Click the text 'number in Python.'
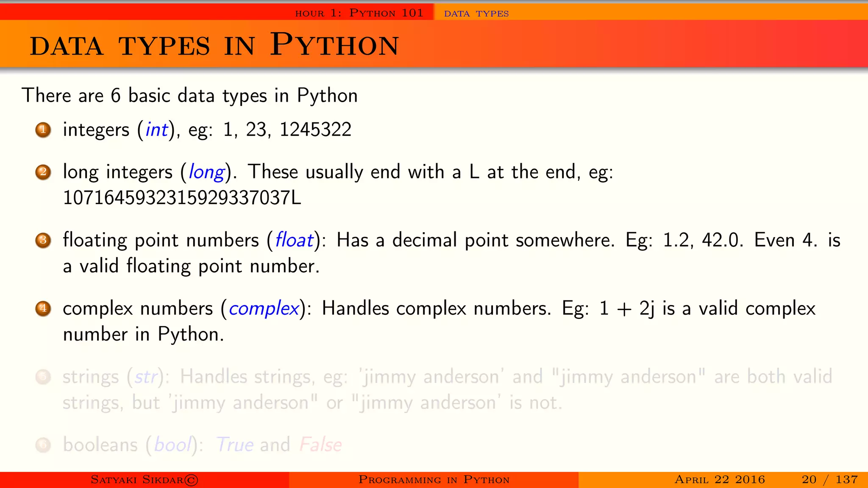The image size is (868, 488). coord(143,335)
